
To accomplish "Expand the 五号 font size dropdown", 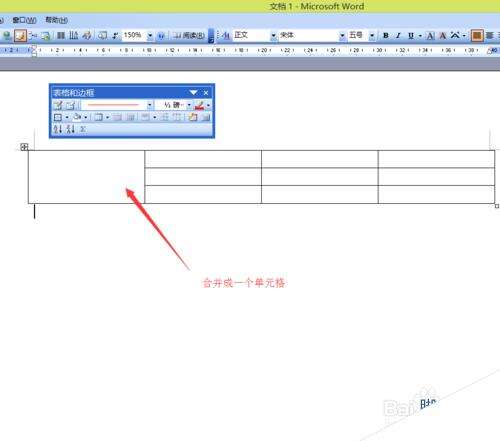I will click(x=372, y=35).
